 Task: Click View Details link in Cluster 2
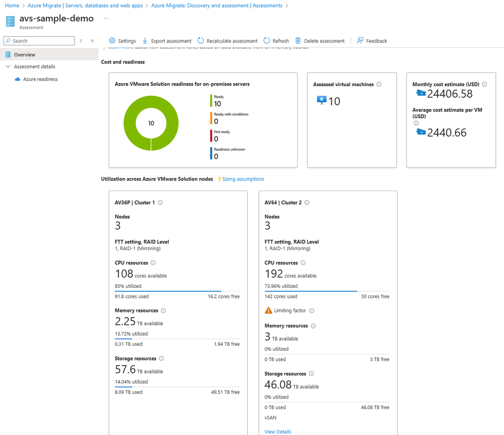pos(277,432)
